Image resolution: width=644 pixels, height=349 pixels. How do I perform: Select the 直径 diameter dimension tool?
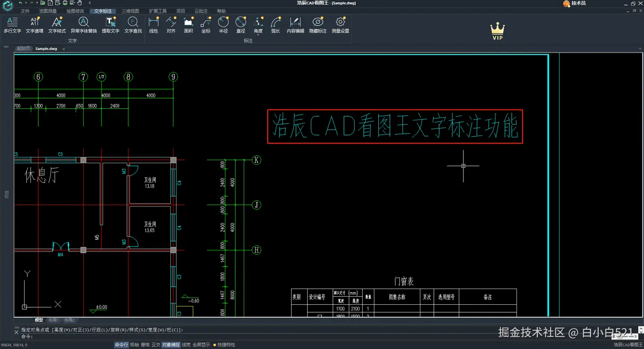(x=241, y=25)
